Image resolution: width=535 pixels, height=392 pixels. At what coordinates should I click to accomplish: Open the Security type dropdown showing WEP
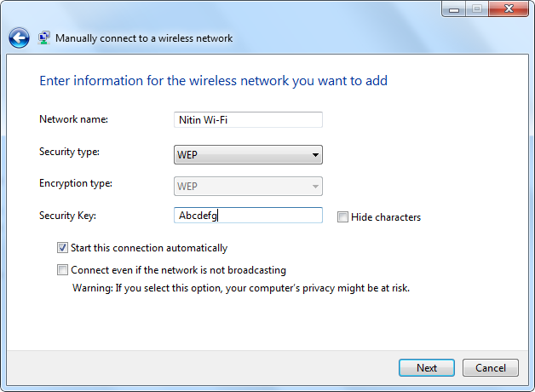coord(247,155)
